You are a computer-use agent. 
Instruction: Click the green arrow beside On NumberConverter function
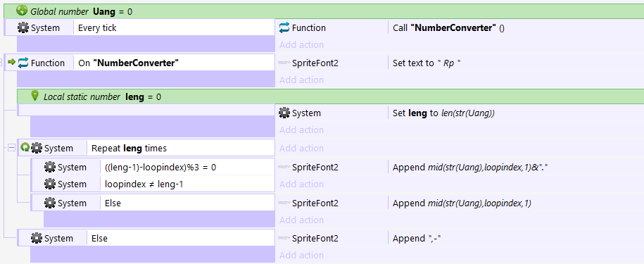[x=11, y=62]
